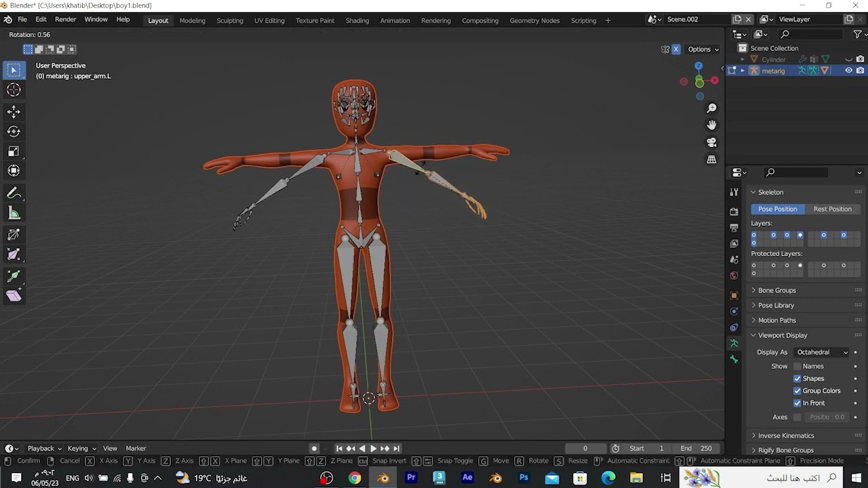Click the play animation button

[373, 449]
